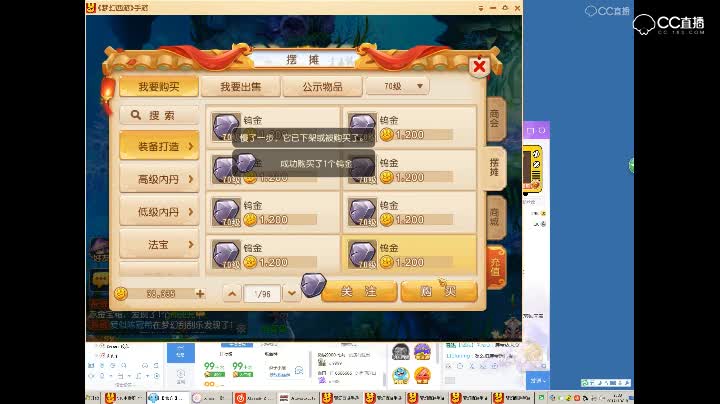720x404 pixels.
Task: Open the 好友 friends icon in game
Action: tap(99, 250)
